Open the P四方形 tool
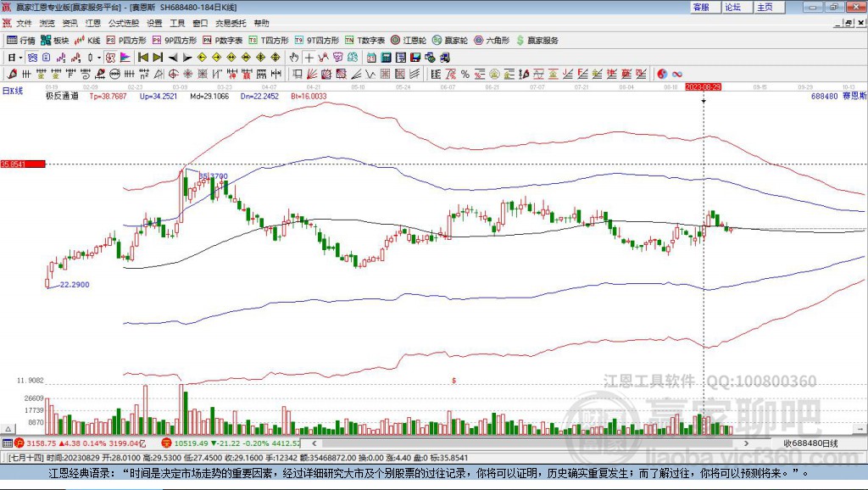Image resolution: width=868 pixels, height=490 pixels. pyautogui.click(x=126, y=41)
